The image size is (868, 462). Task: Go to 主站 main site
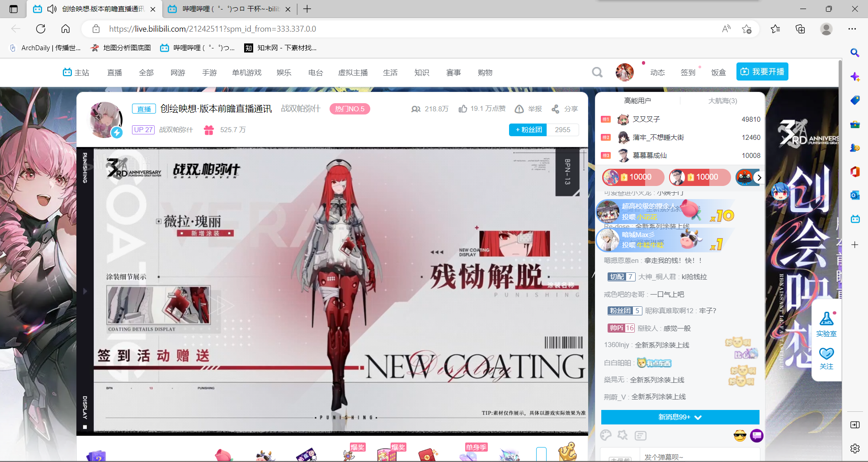pos(76,72)
